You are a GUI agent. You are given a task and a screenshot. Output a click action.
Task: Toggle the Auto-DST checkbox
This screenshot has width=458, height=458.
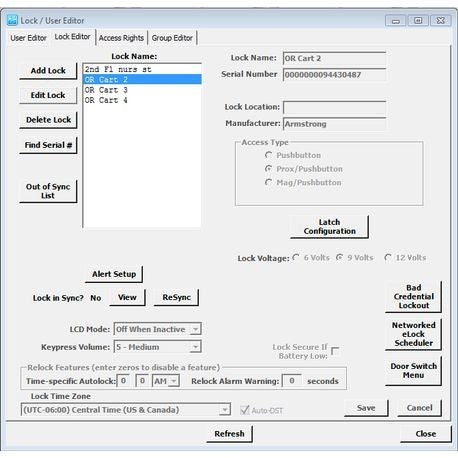(x=245, y=410)
